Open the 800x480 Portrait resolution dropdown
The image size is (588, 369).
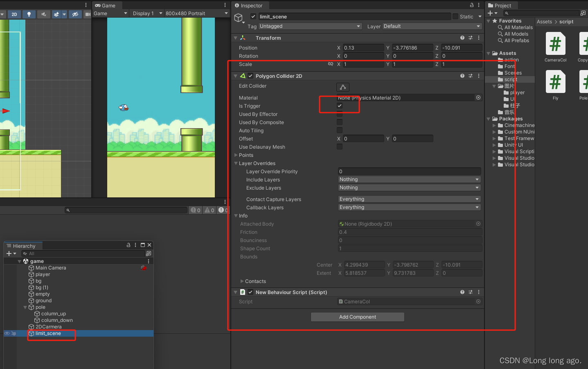coord(196,14)
